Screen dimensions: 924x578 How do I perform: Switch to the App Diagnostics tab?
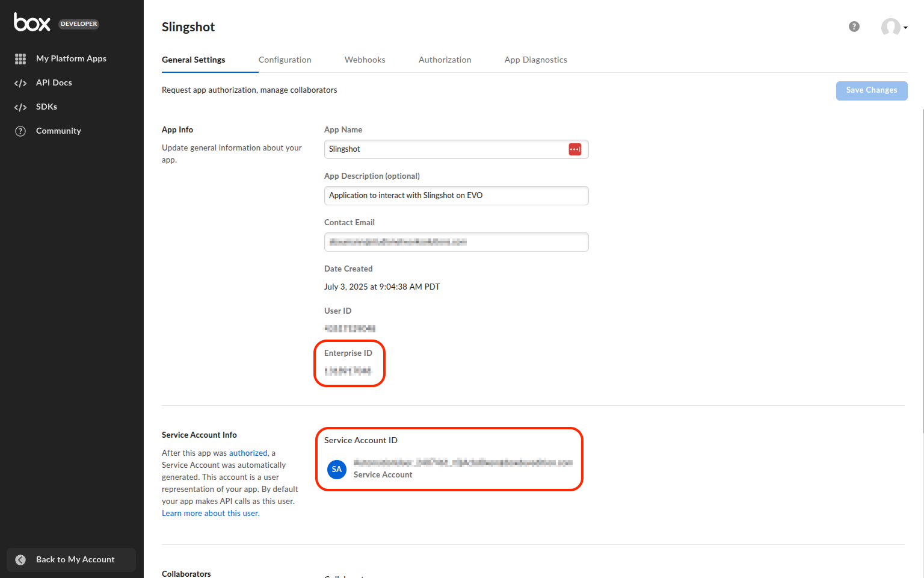pyautogui.click(x=536, y=60)
